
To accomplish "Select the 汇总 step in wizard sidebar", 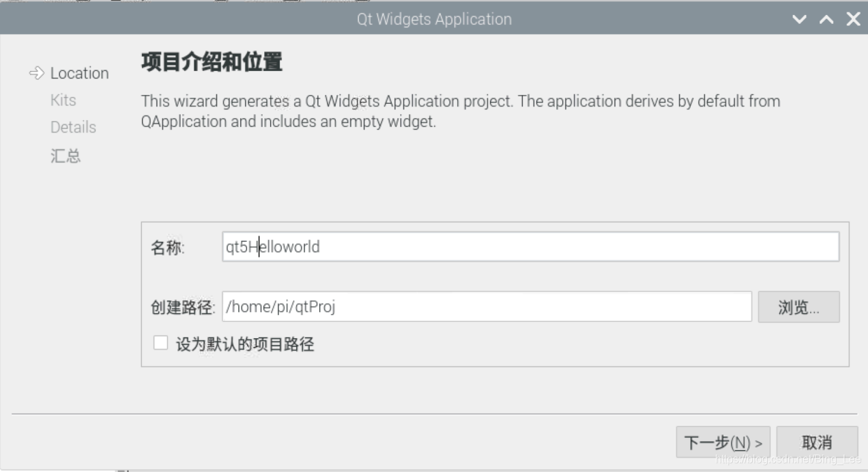I will [x=66, y=155].
